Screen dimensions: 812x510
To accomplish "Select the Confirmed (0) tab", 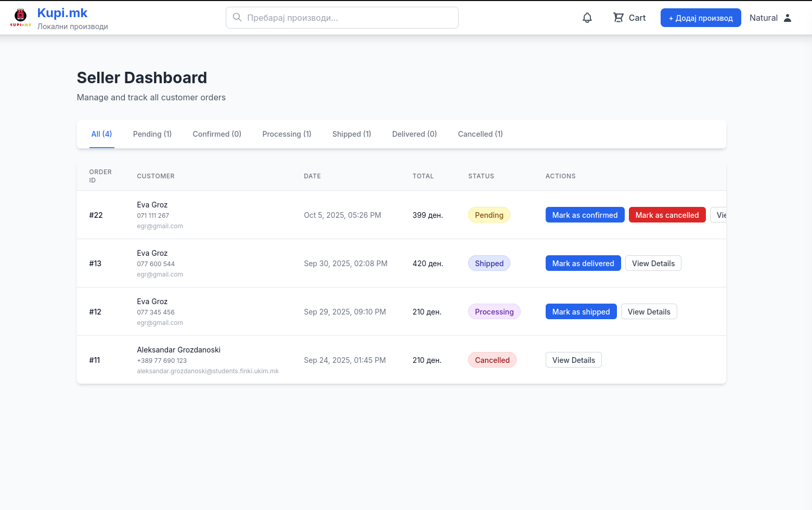I will tap(217, 134).
